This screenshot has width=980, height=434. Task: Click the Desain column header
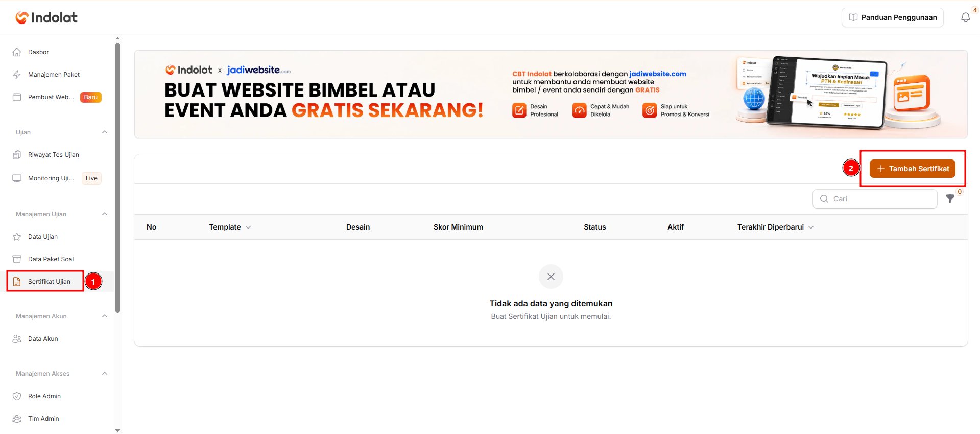(x=358, y=227)
